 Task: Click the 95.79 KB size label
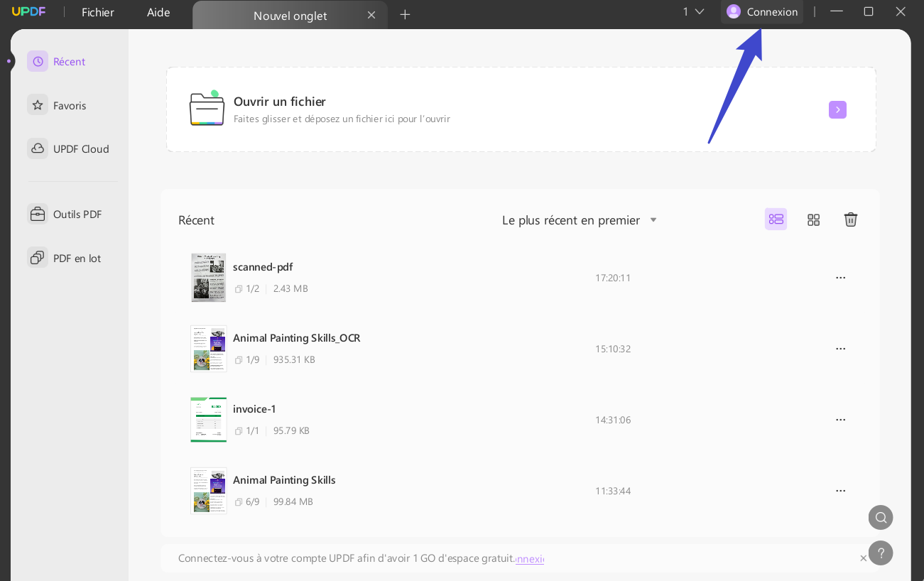pyautogui.click(x=291, y=431)
